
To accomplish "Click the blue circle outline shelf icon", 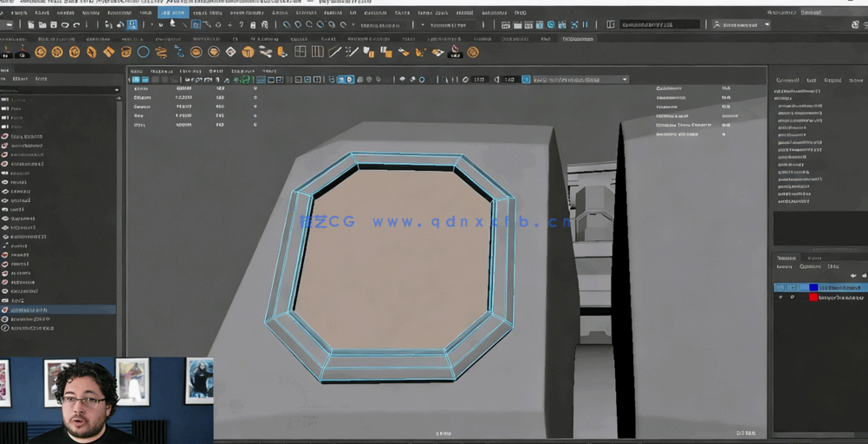I will tap(144, 52).
